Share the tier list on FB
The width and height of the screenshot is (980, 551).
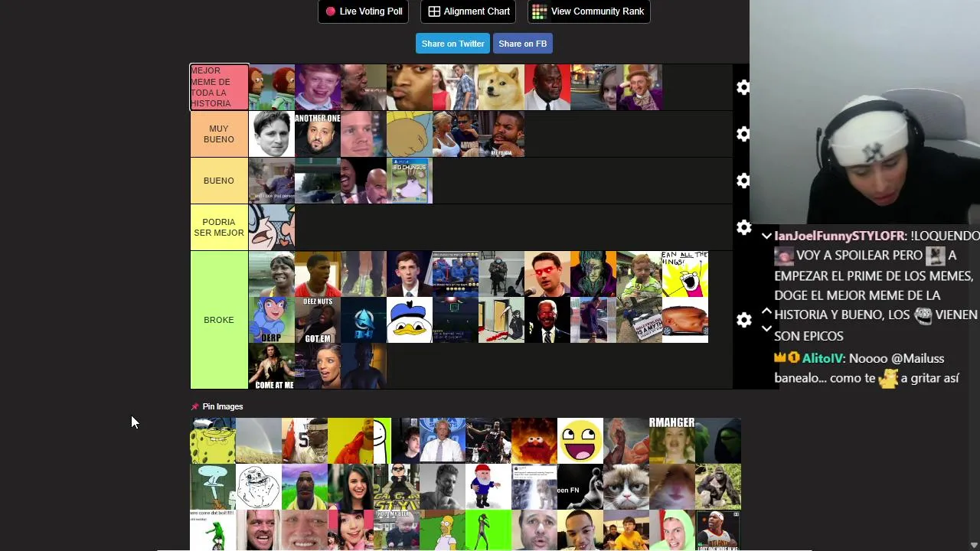tap(522, 44)
